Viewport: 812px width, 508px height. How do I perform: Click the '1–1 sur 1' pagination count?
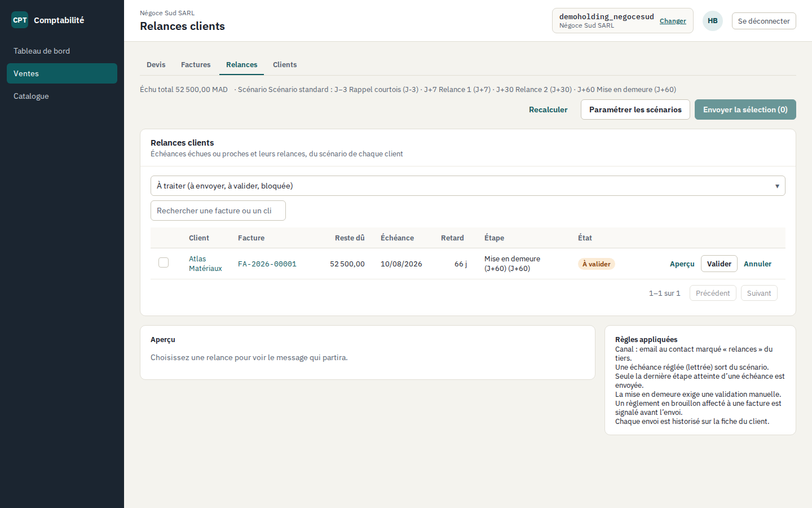click(665, 293)
